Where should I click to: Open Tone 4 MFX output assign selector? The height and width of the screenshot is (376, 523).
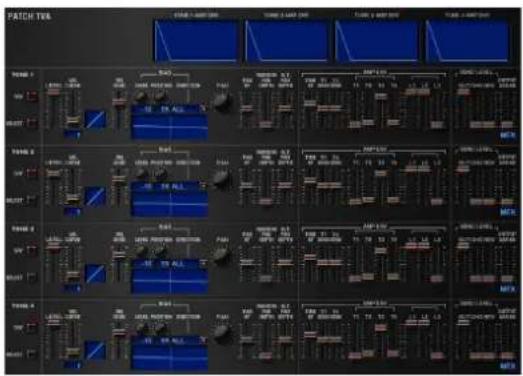[x=508, y=366]
